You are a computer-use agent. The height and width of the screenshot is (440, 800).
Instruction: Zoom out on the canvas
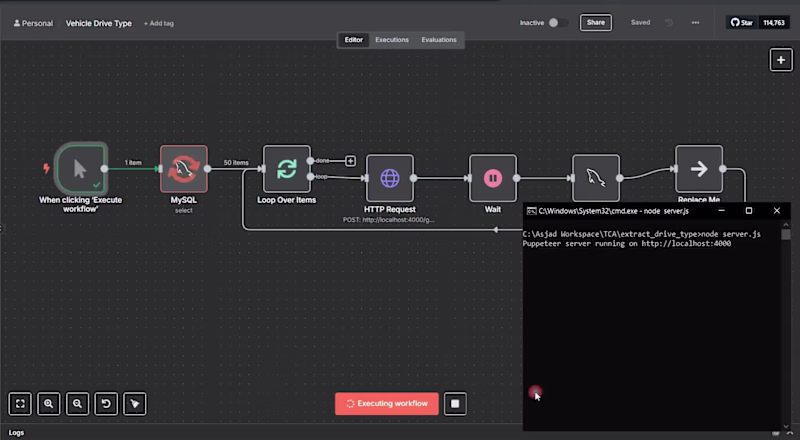point(77,404)
